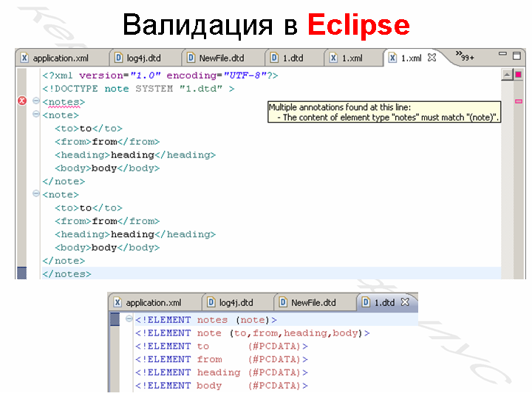Click the DTD icon on the upper NewFile.dtd tab
This screenshot has height=399, width=532.
(x=191, y=58)
